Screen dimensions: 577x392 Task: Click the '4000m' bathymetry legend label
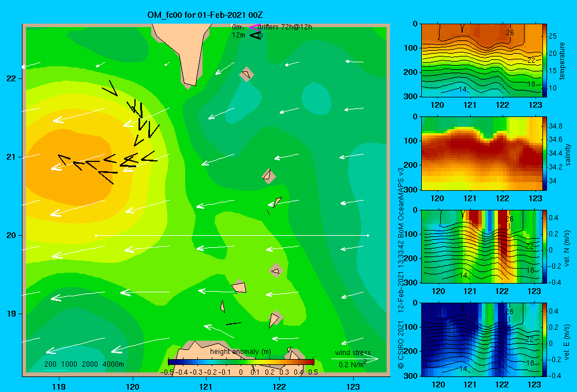tap(113, 364)
